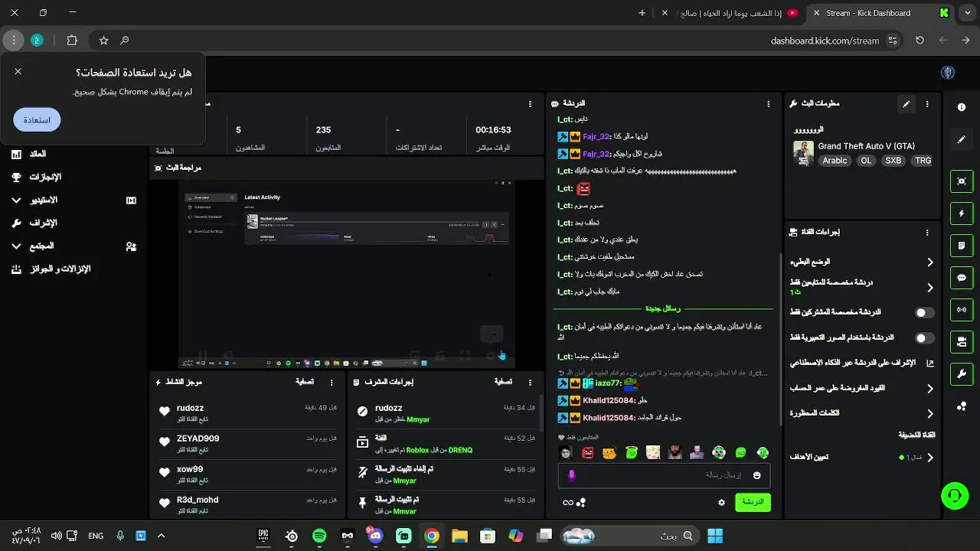This screenshot has height=551, width=980.
Task: Click the Windows Start button
Action: point(715,536)
